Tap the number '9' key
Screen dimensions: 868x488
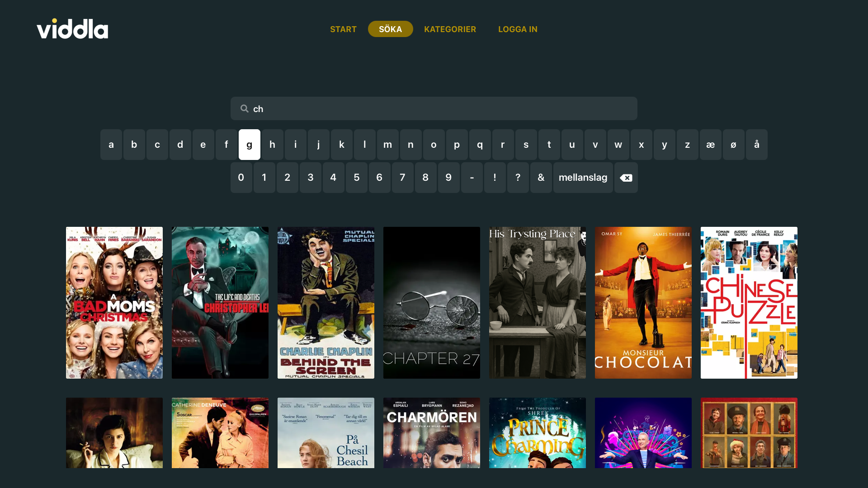coord(449,178)
